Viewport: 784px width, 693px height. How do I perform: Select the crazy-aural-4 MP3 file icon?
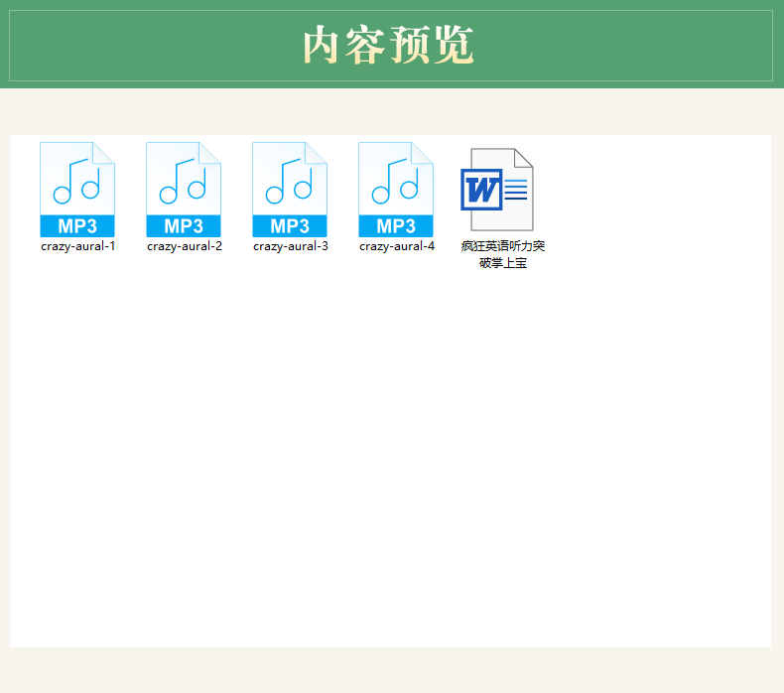click(x=396, y=190)
